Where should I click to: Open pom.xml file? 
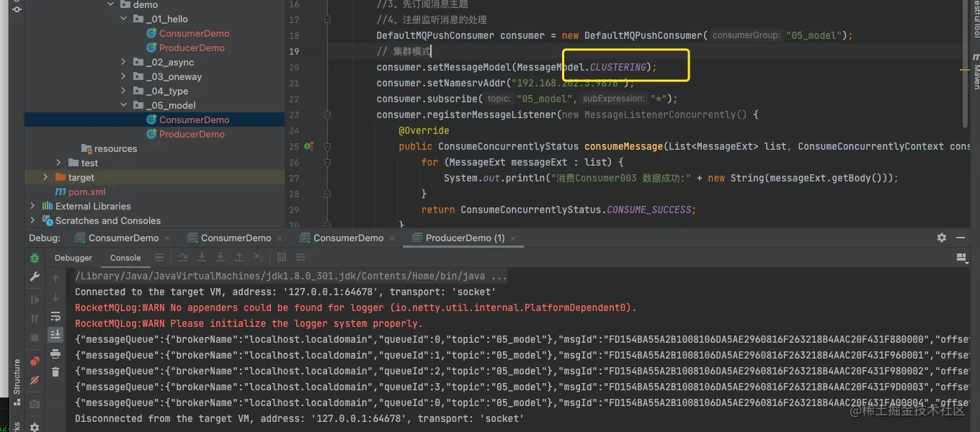pos(87,192)
